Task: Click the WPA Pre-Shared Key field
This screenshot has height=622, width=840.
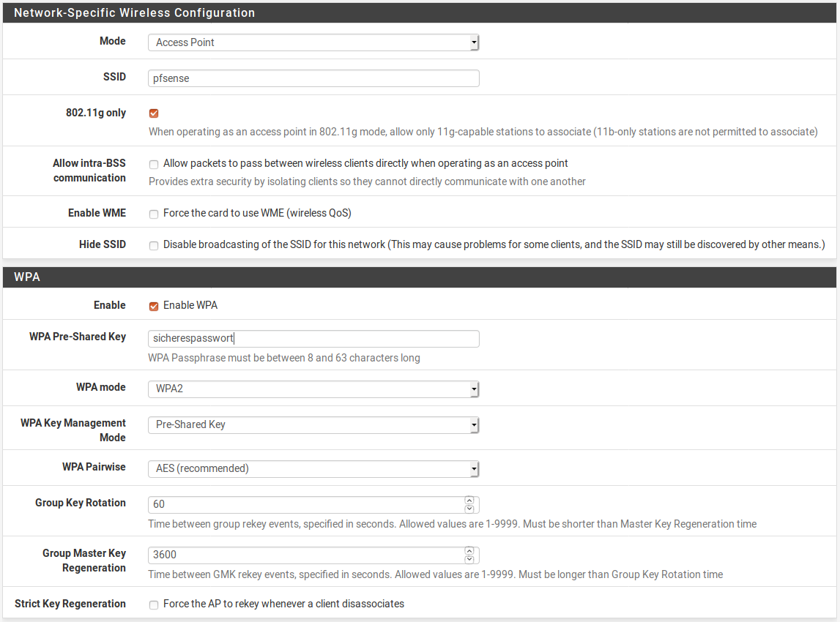Action: [x=313, y=338]
